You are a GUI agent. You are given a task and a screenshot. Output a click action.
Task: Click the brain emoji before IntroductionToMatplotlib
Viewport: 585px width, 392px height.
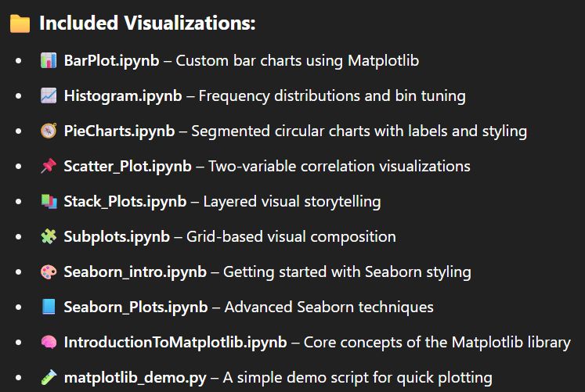click(x=49, y=343)
